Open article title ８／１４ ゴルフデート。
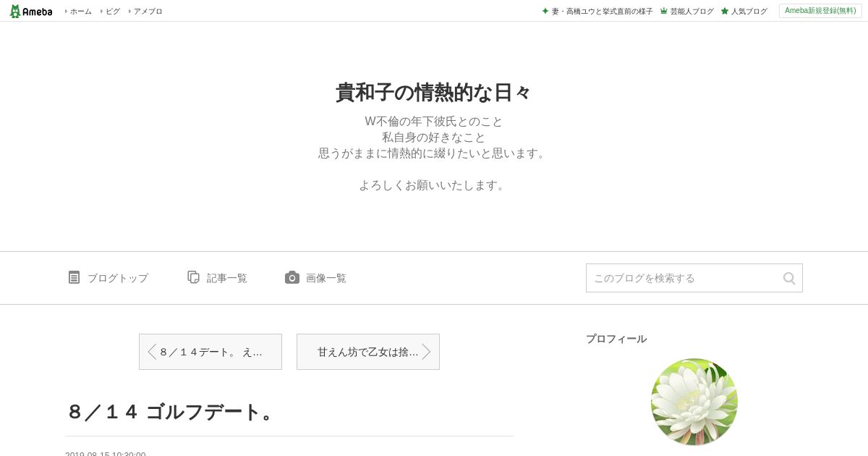 coord(171,412)
